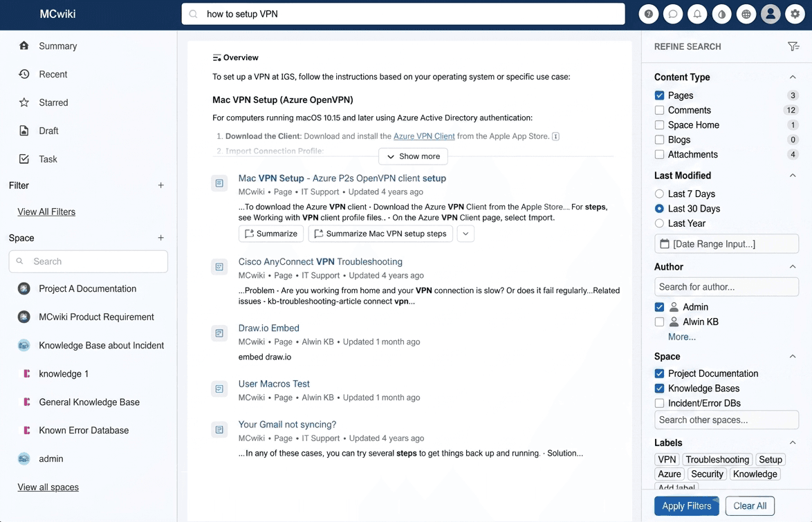Click the calendar icon in date range field

point(665,244)
